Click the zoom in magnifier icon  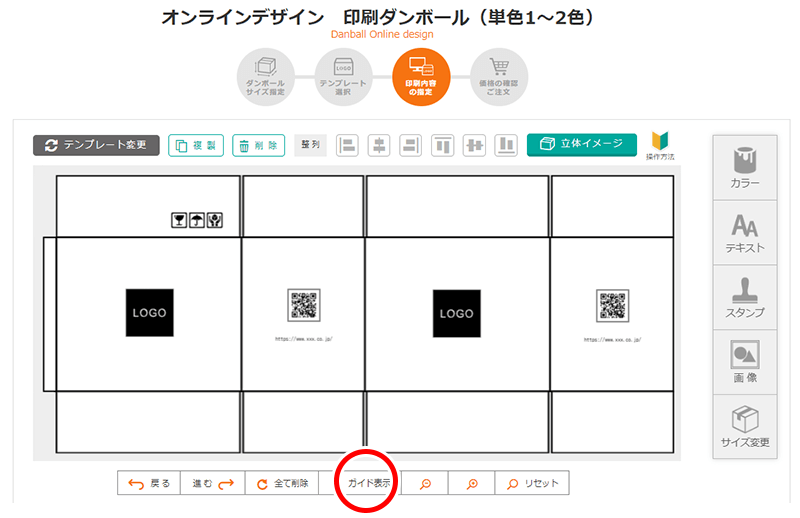point(472,483)
